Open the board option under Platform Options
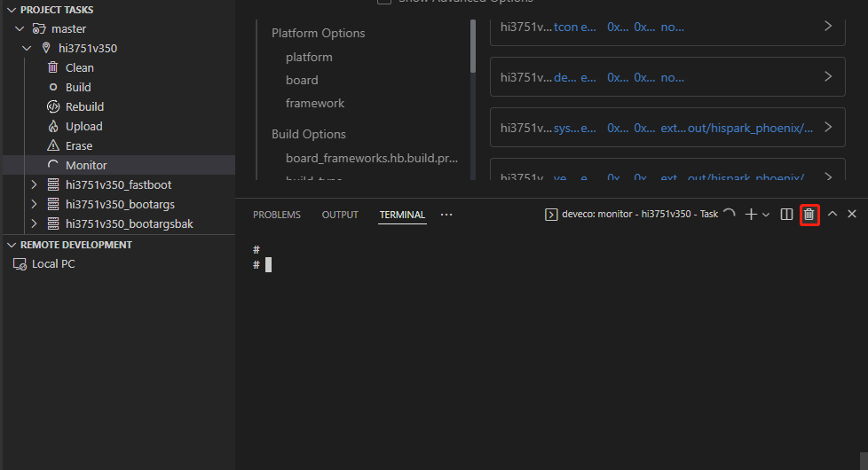Screen dimensions: 868x470 (302, 80)
